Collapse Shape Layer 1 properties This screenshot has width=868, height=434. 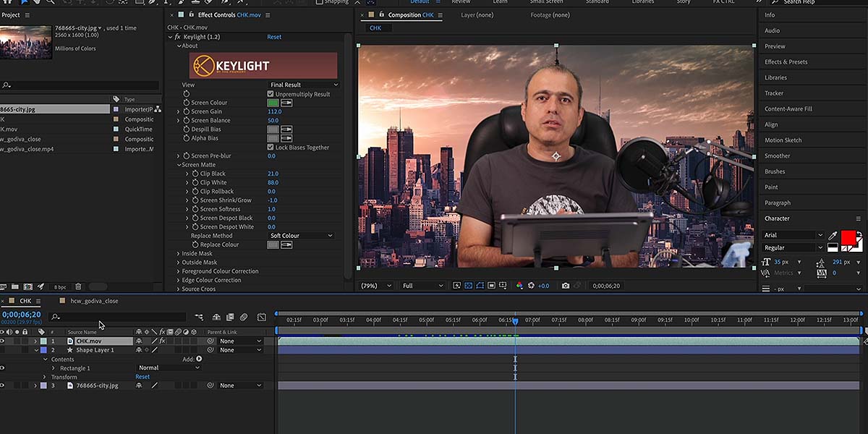(x=35, y=350)
